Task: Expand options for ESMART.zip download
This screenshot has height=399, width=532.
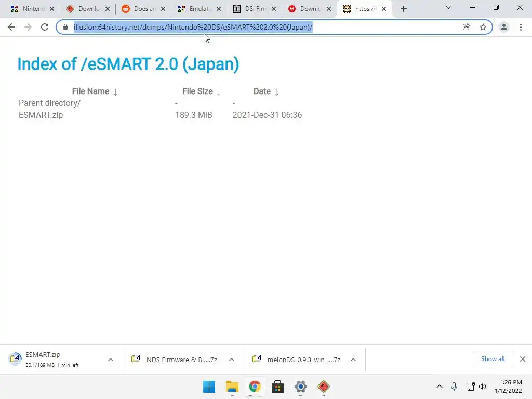Action: click(x=111, y=360)
